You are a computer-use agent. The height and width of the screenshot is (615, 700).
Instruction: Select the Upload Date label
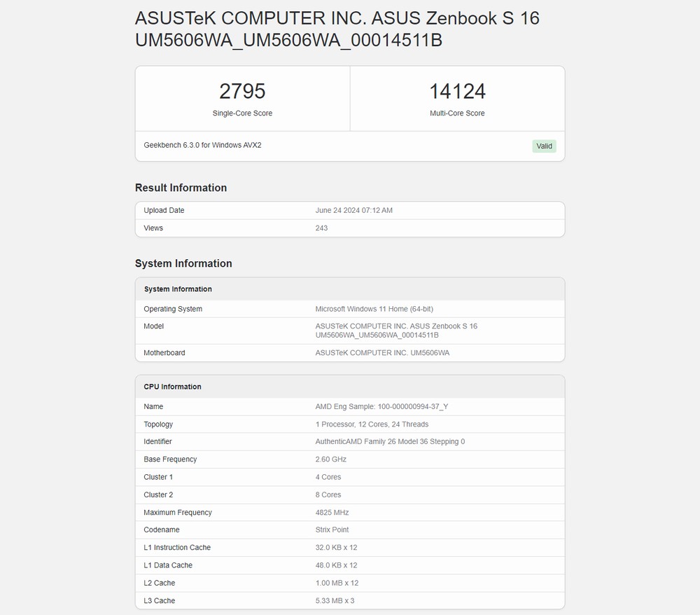[164, 210]
